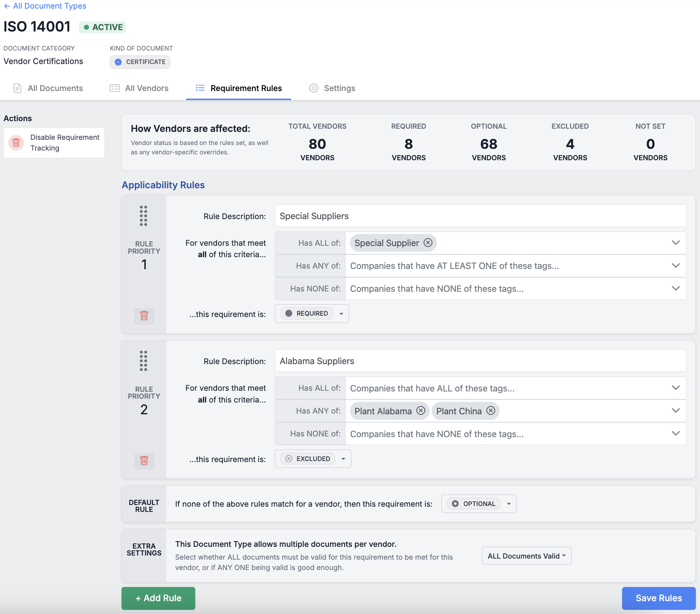The height and width of the screenshot is (614, 700).
Task: Go back to All Document Types
Action: (45, 6)
